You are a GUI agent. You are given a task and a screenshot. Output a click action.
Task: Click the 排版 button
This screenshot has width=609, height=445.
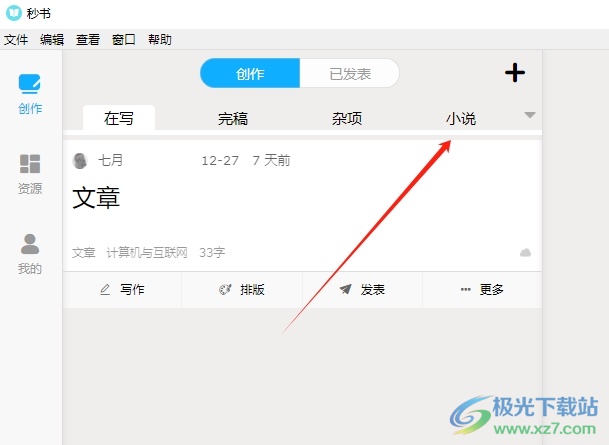pyautogui.click(x=242, y=290)
